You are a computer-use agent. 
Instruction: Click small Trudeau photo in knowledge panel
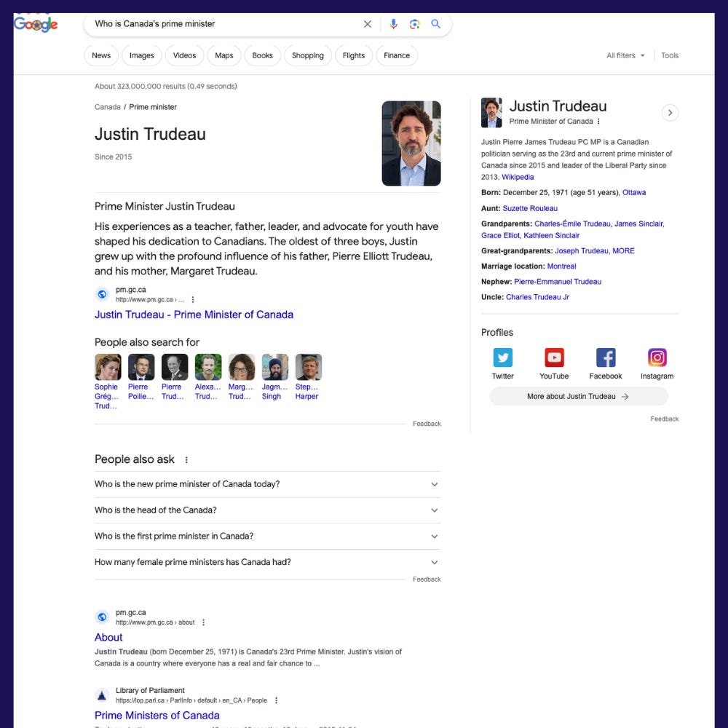(491, 113)
